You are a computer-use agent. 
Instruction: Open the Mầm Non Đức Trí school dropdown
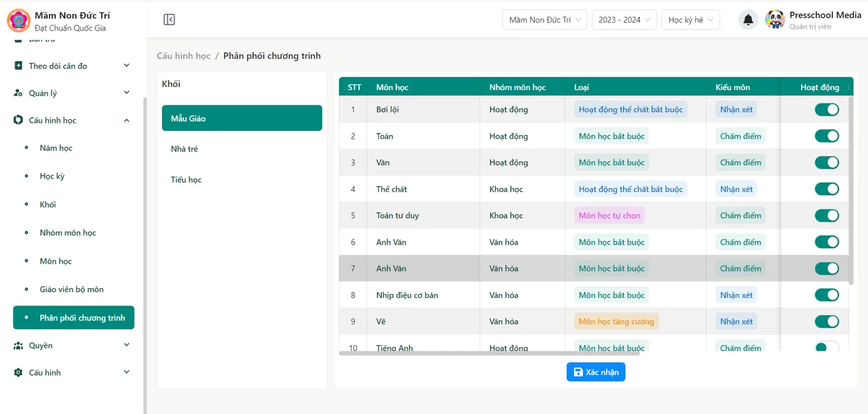[545, 20]
